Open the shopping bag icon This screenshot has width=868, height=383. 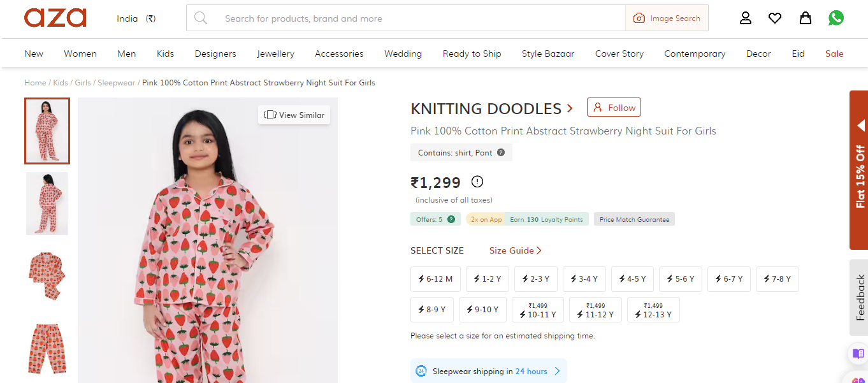(806, 18)
